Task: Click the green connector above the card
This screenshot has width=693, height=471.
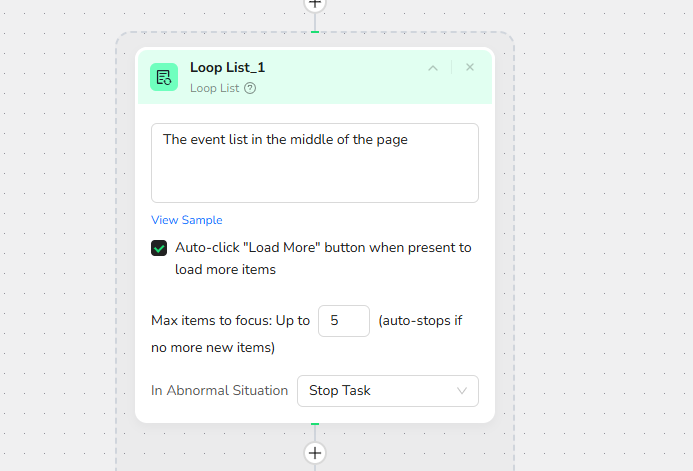Action: 315,32
